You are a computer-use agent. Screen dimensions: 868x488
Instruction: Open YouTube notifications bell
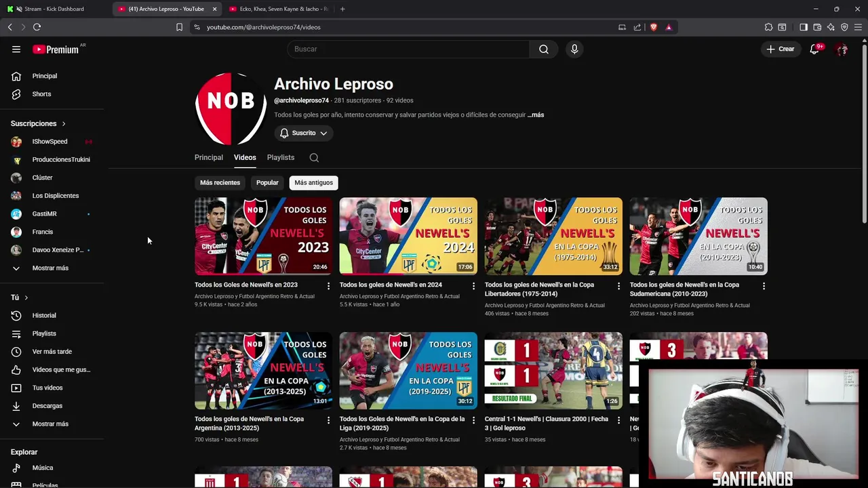[x=814, y=49]
